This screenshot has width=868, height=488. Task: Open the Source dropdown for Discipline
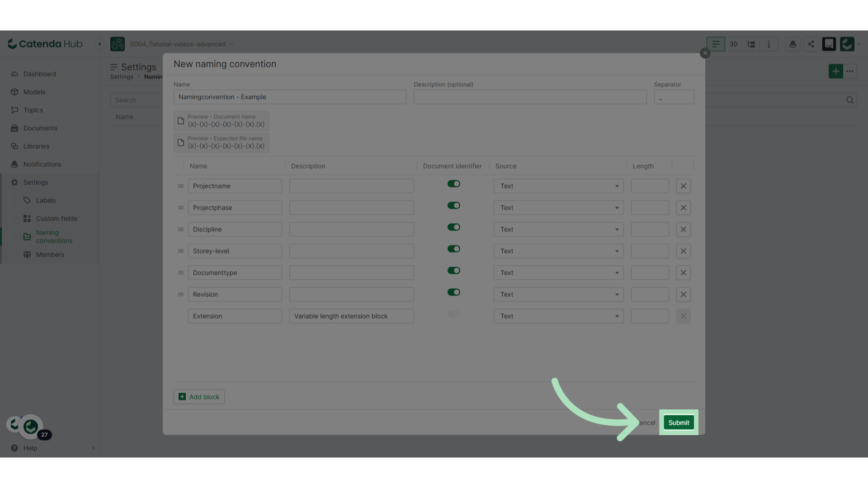[x=559, y=229]
